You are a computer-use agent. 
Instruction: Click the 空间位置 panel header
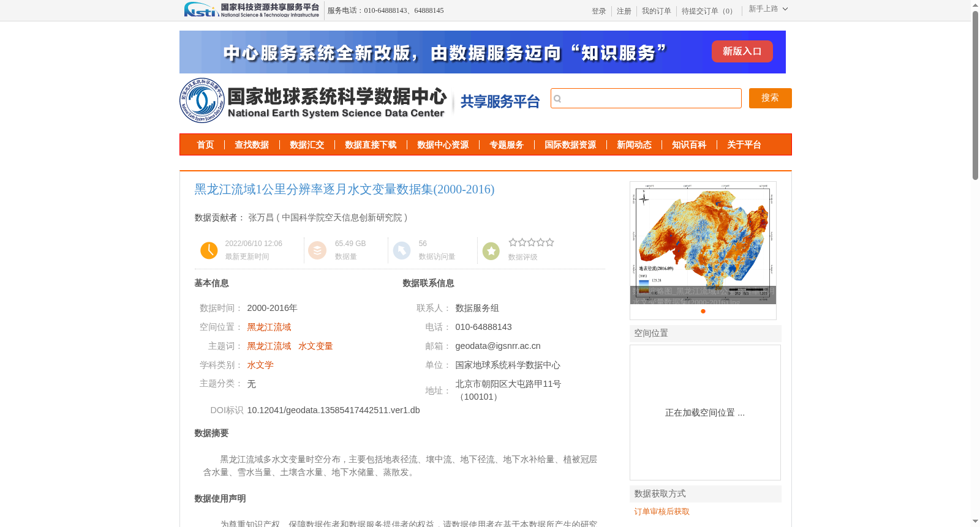pyautogui.click(x=706, y=333)
